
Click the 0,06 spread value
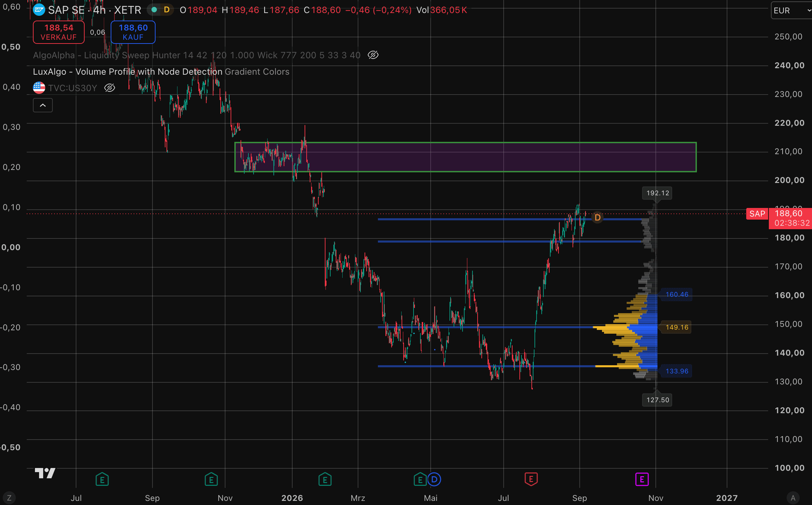tap(98, 32)
